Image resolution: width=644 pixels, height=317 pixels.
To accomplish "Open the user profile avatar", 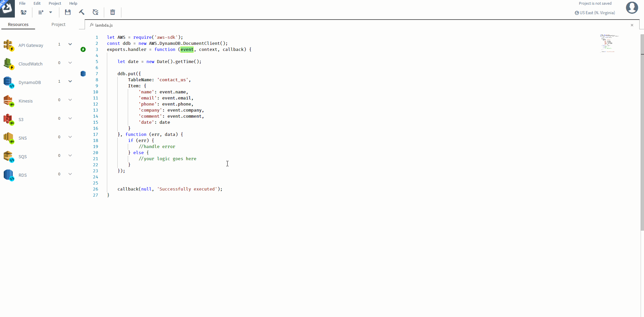I will [x=632, y=7].
